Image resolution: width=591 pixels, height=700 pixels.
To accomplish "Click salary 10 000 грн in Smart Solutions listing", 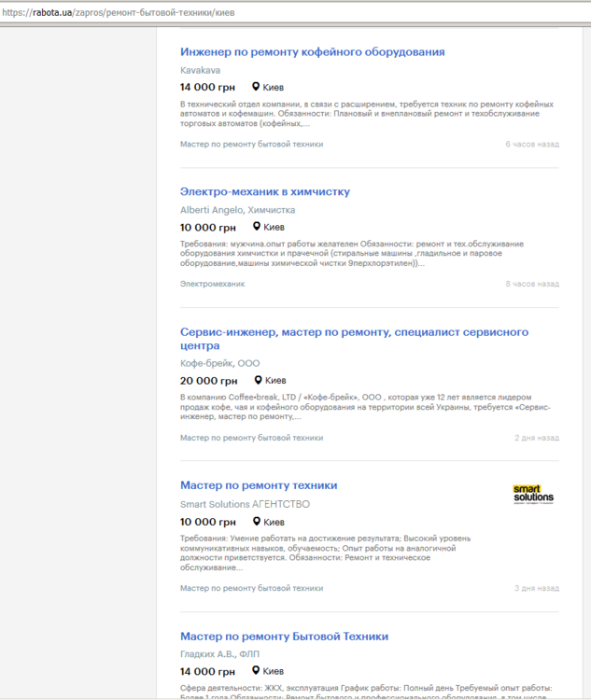I will [x=208, y=522].
